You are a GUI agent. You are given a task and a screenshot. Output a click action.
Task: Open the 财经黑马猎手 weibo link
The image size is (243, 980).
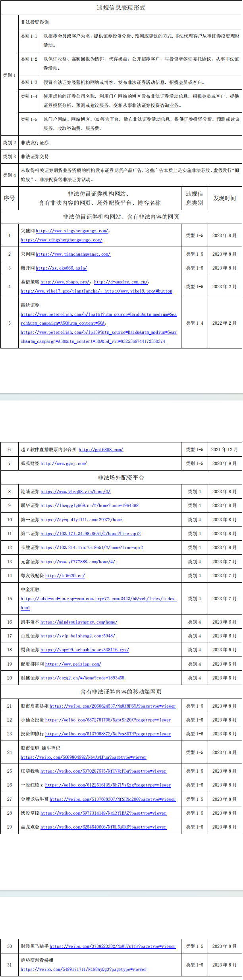pos(112,946)
